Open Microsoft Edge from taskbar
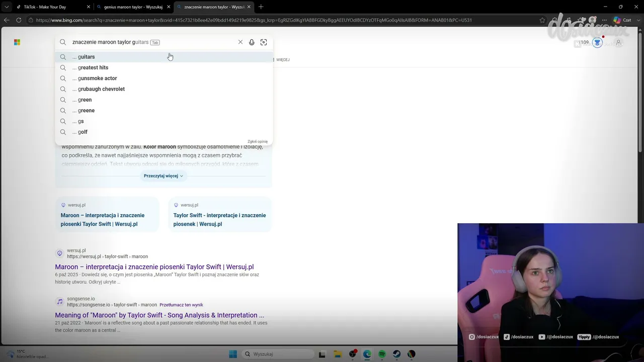Screen dimensions: 644x362 [x=367, y=354]
